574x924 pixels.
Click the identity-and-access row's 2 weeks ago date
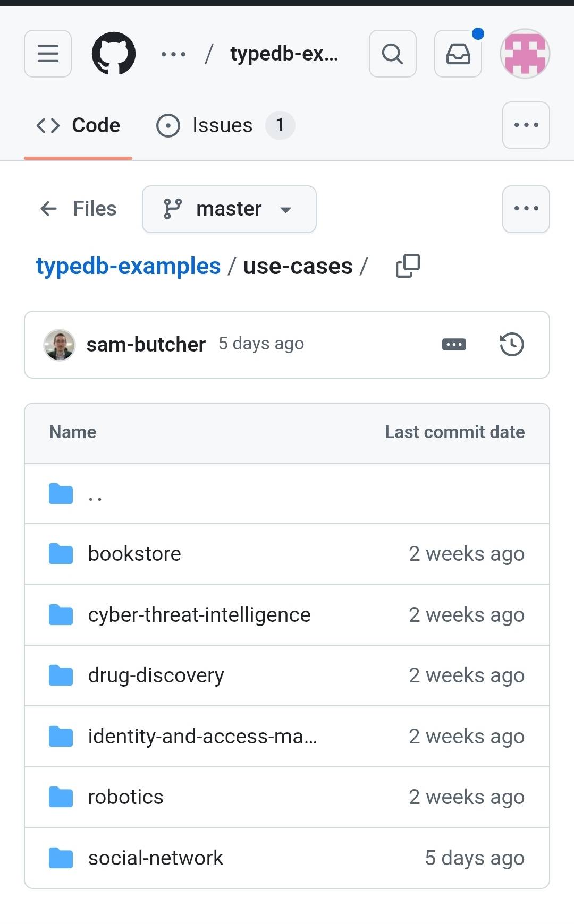click(467, 737)
